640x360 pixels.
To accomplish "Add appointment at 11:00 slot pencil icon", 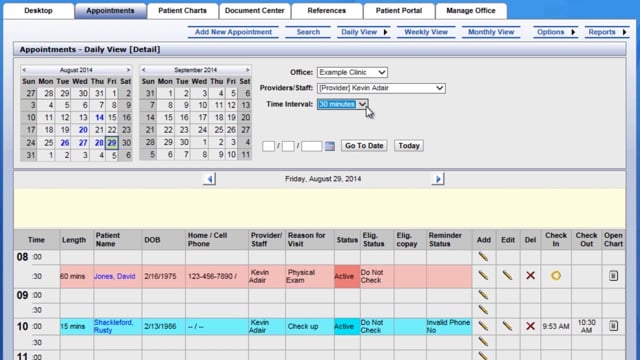I will click(483, 356).
